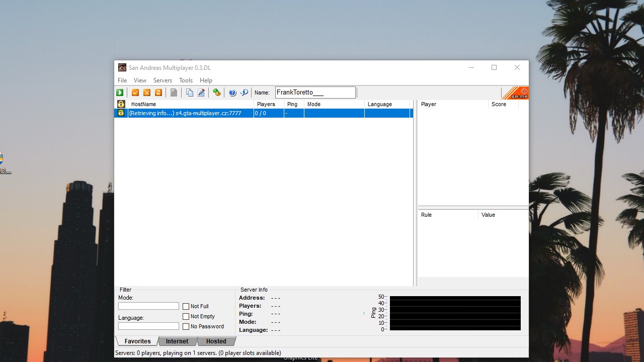
Task: Open the File menu
Action: click(122, 80)
